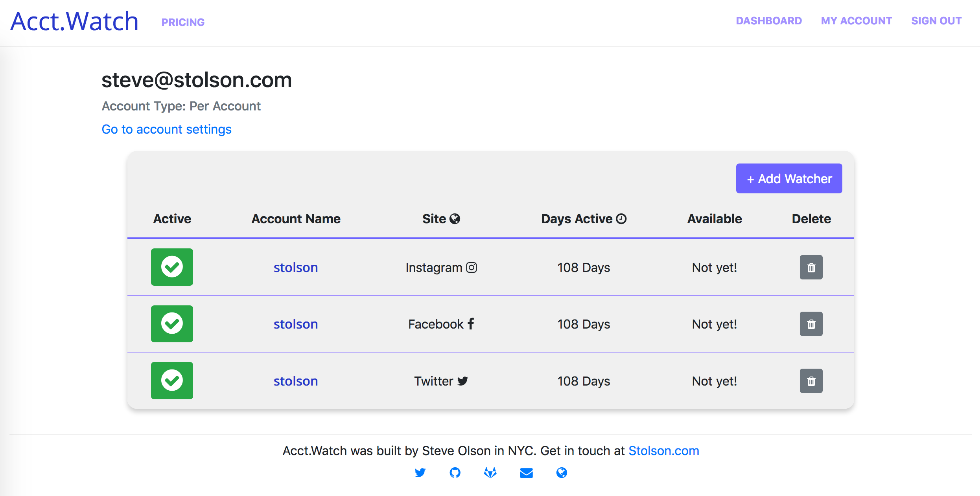Screen dimensions: 980x496
Task: Click the Twitter bird icon in the Site column
Action: click(462, 381)
